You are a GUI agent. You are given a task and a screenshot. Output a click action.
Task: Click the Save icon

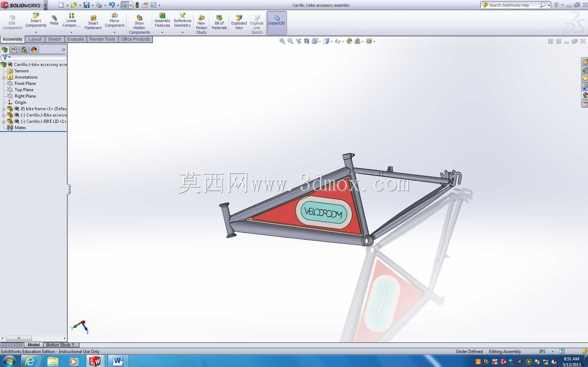86,5
